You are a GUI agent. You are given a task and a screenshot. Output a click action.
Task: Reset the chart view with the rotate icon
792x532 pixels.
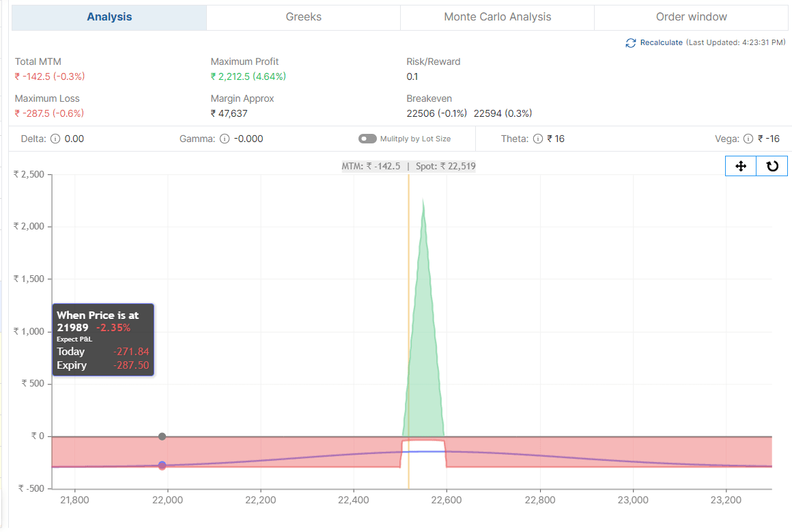pos(772,166)
